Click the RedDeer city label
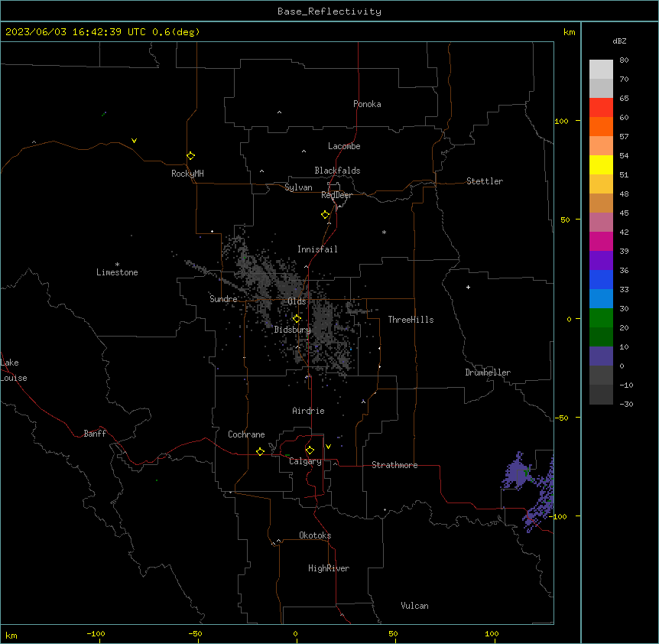Image resolution: width=659 pixels, height=644 pixels. 336,195
